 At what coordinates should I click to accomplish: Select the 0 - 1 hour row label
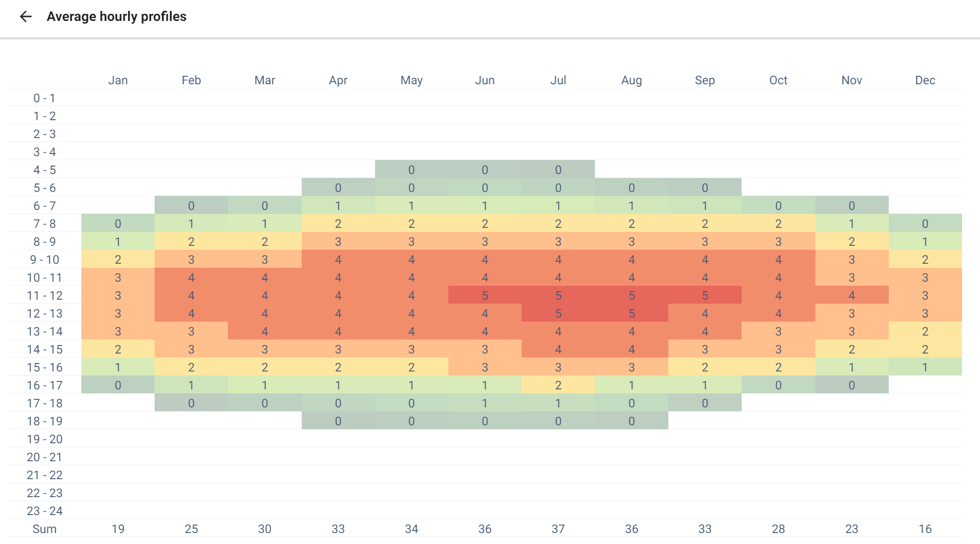[44, 98]
